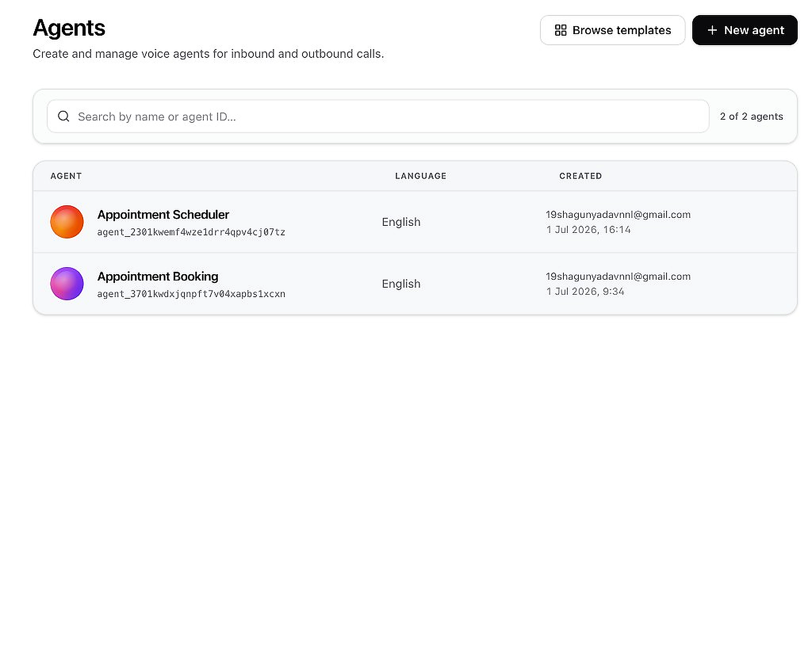Click the grid icon in Browse templates
812x645 pixels.
(561, 30)
